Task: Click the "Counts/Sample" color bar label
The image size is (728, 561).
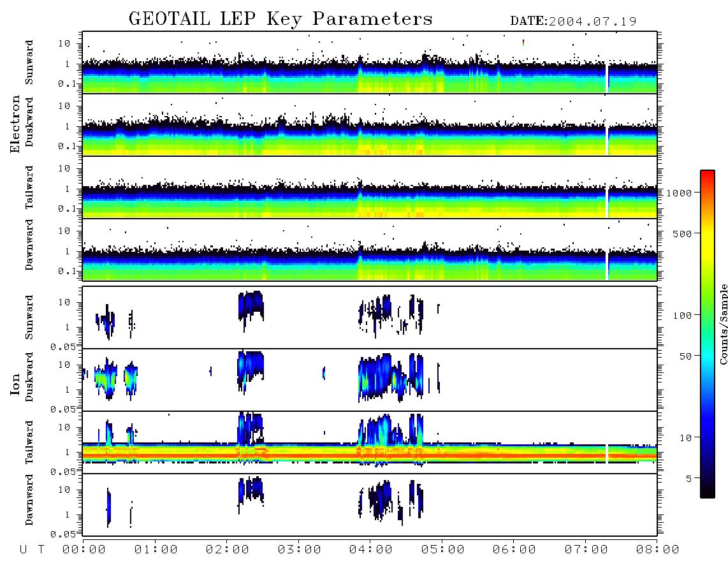Action: (x=723, y=324)
